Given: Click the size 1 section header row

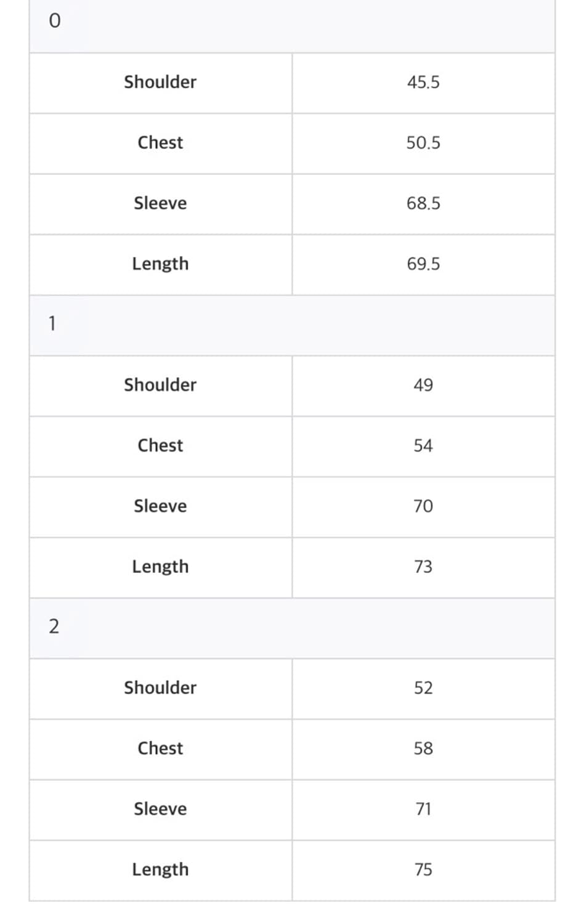Looking at the screenshot, I should [291, 324].
